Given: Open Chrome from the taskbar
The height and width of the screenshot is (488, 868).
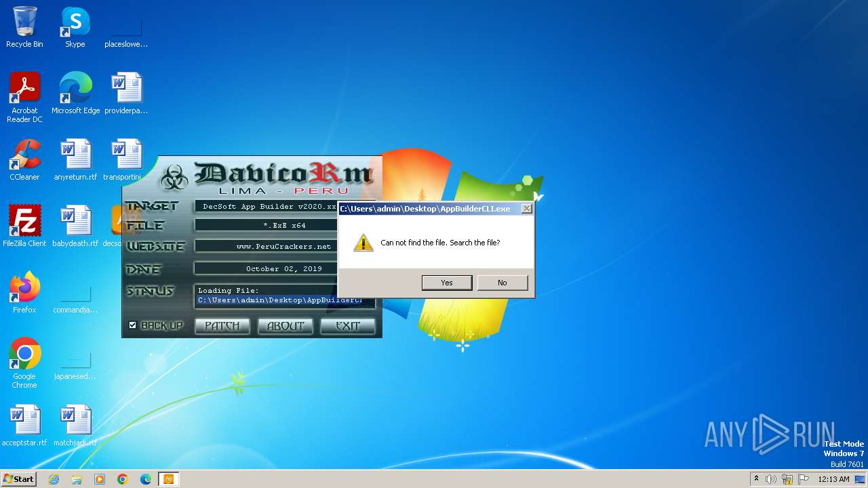Looking at the screenshot, I should click(123, 479).
